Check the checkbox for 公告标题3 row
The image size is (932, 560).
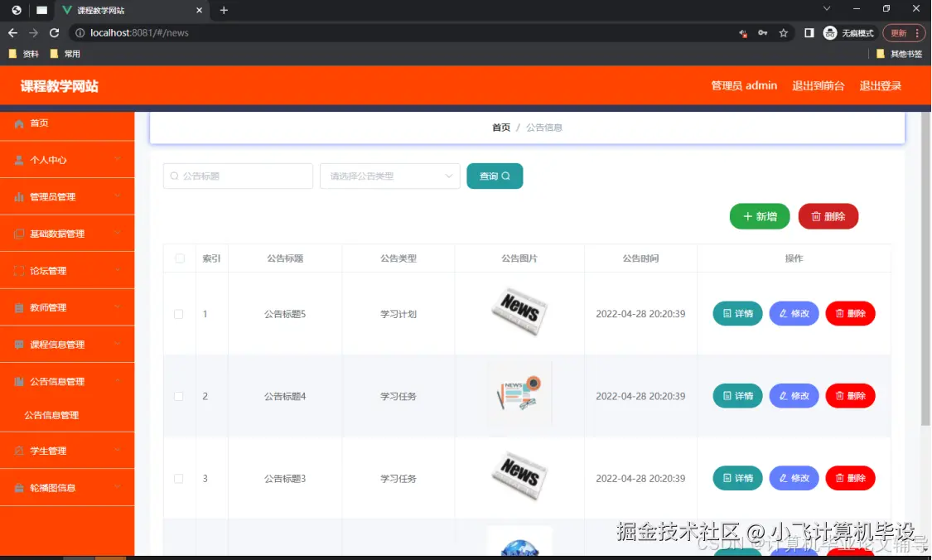179,478
